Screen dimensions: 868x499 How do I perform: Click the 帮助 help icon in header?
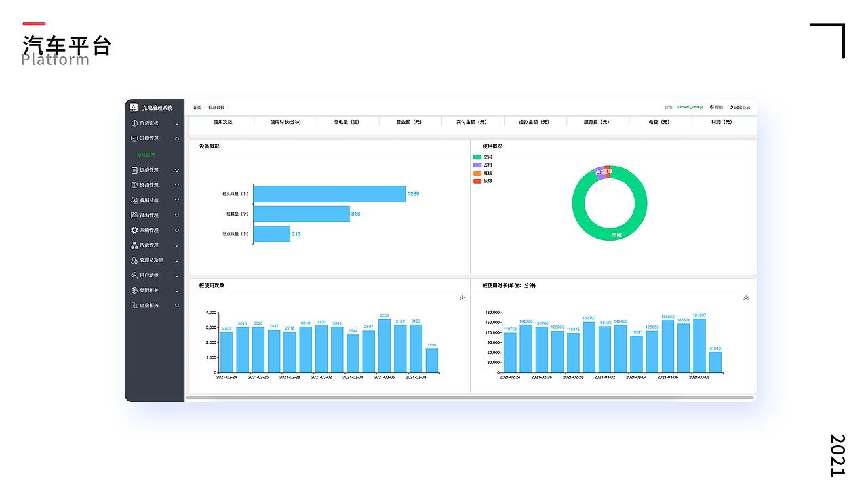tap(711, 107)
